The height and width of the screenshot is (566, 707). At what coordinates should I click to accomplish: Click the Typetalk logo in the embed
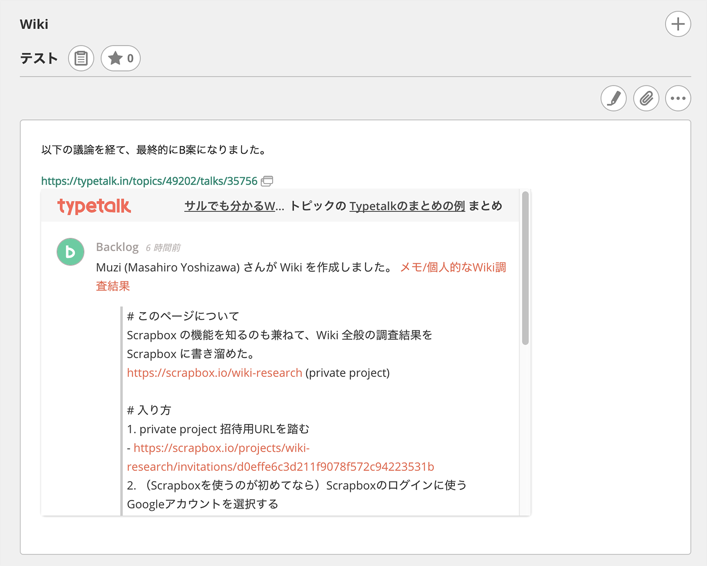pos(94,206)
